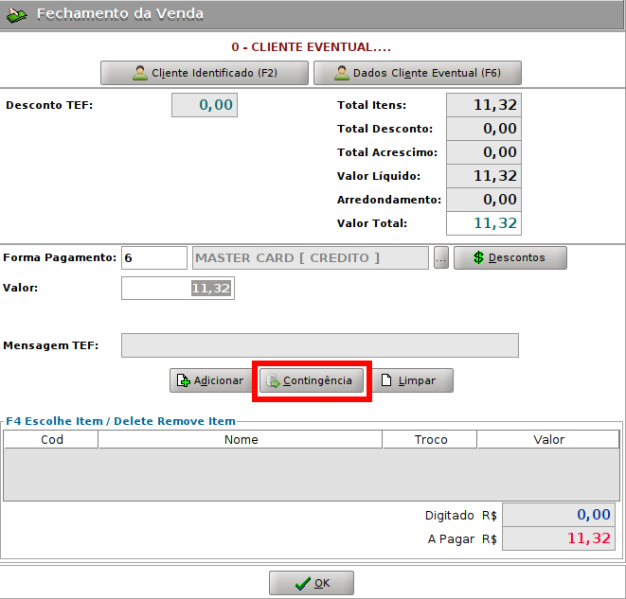Click the Nome column header
Viewport: 626px width, 599px height.
[241, 439]
